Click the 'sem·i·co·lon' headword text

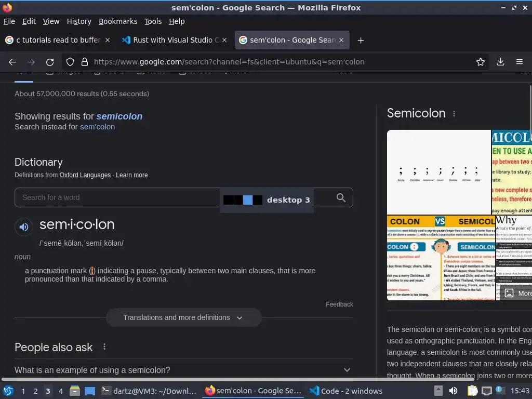[x=77, y=224]
